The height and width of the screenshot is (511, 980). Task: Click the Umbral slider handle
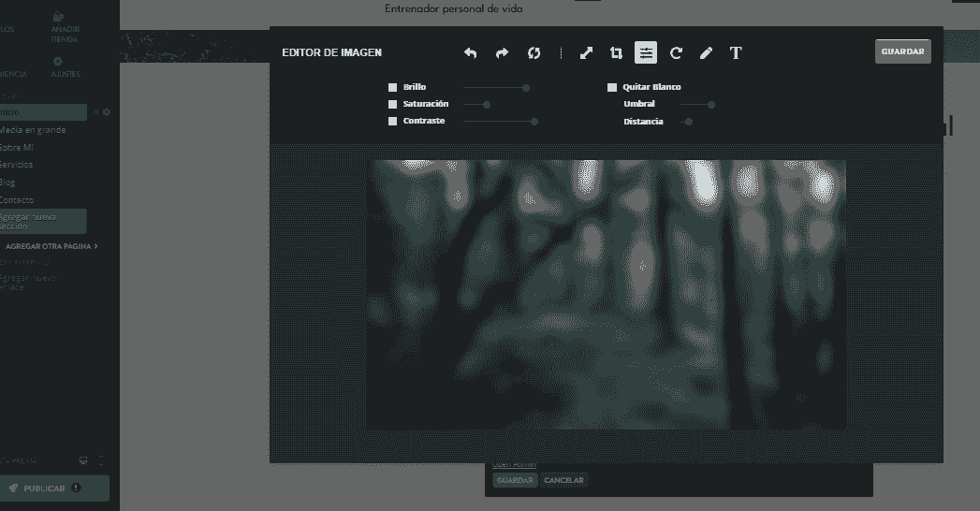pyautogui.click(x=711, y=105)
